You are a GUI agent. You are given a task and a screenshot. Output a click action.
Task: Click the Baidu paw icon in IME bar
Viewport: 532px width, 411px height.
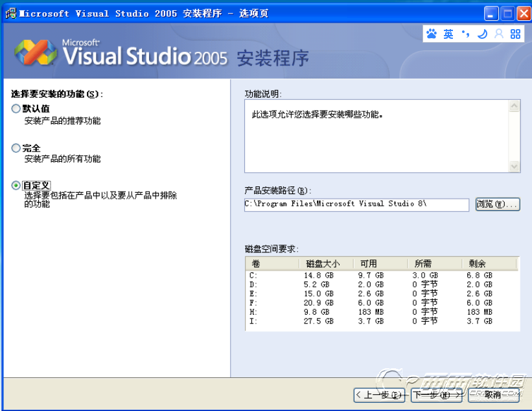tap(432, 34)
